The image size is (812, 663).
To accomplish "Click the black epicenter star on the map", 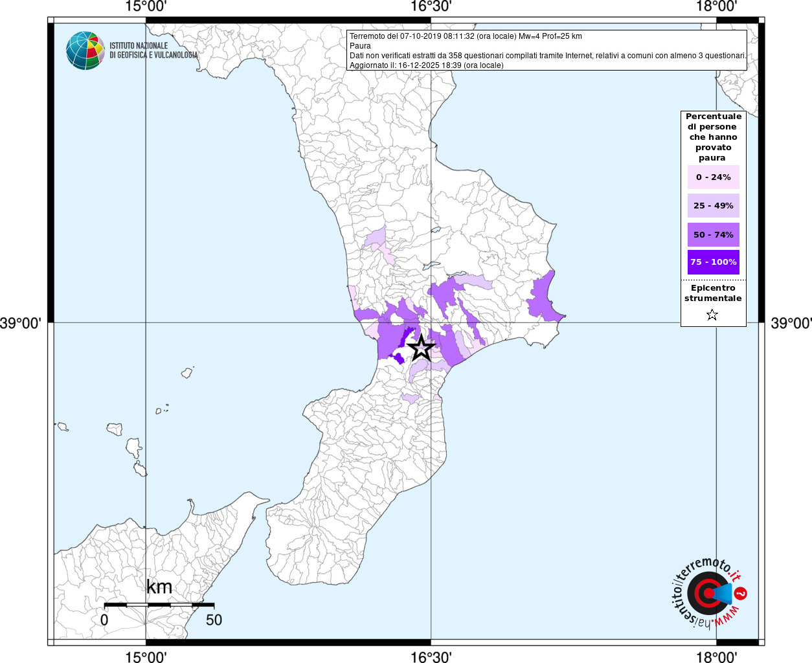I will [x=422, y=348].
